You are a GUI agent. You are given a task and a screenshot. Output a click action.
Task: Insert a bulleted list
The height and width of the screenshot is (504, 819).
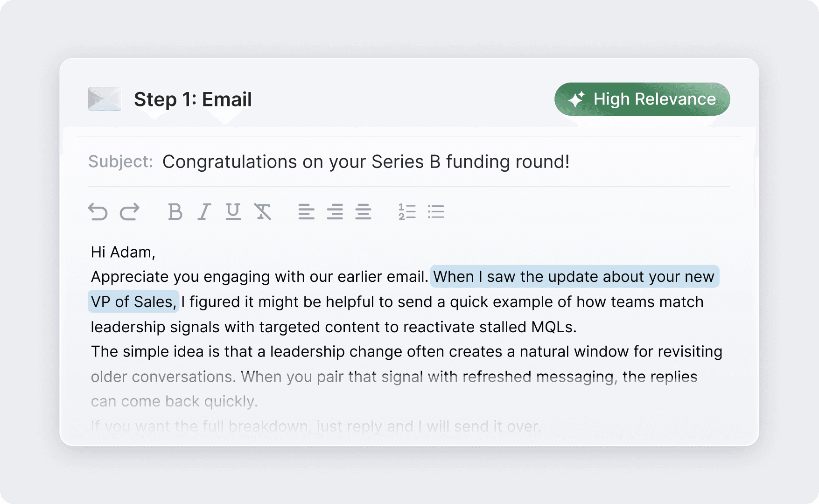435,212
